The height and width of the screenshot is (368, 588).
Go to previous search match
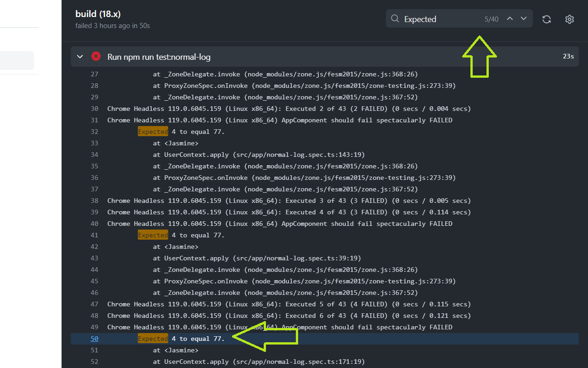click(x=509, y=19)
